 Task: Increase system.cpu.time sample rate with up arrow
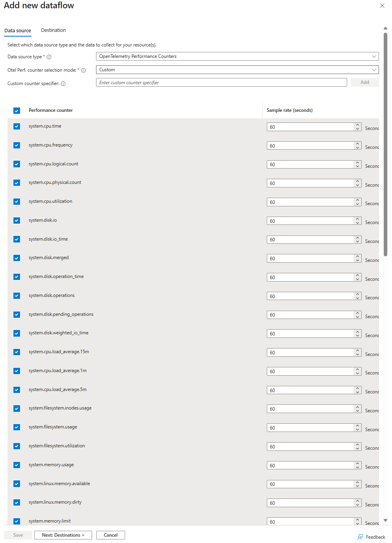pyautogui.click(x=357, y=125)
